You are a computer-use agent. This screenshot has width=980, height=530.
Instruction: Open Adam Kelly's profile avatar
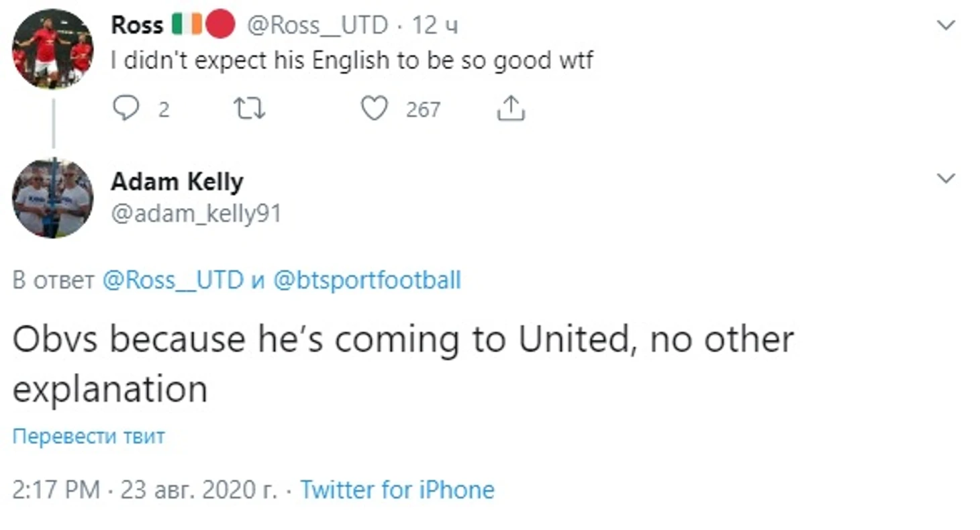(x=52, y=197)
